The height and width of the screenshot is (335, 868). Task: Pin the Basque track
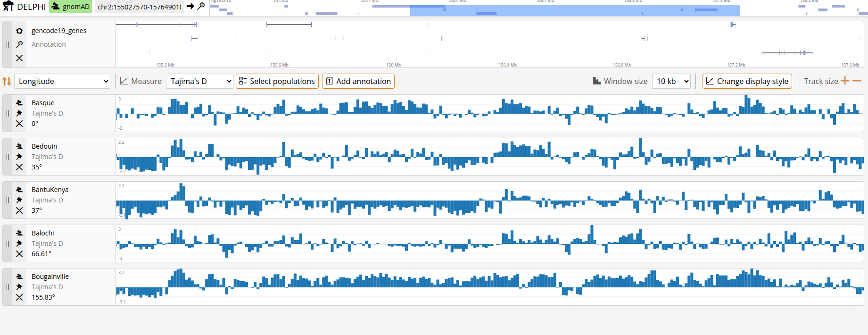click(19, 113)
